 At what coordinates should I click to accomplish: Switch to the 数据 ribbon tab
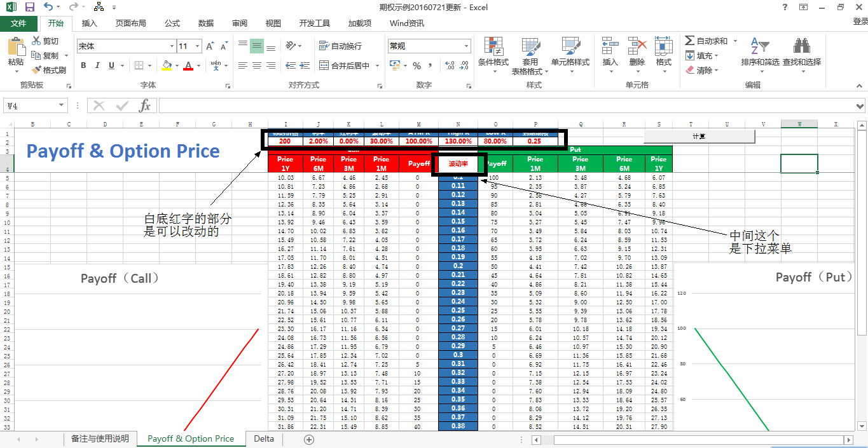click(206, 24)
